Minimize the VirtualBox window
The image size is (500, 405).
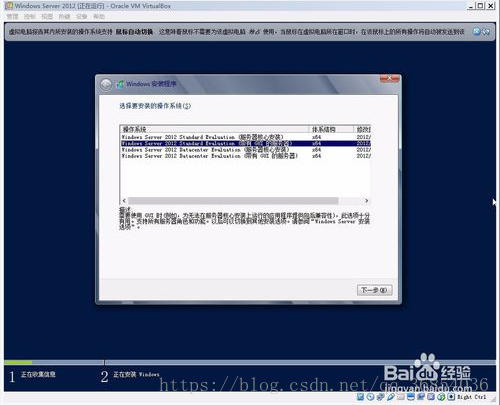point(471,6)
